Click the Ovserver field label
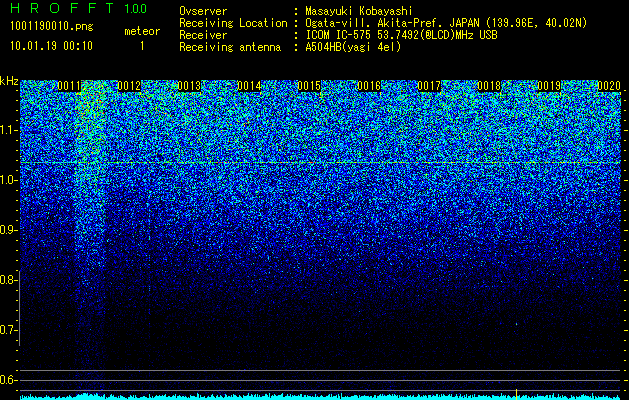Image resolution: width=629 pixels, height=400 pixels. click(x=203, y=11)
